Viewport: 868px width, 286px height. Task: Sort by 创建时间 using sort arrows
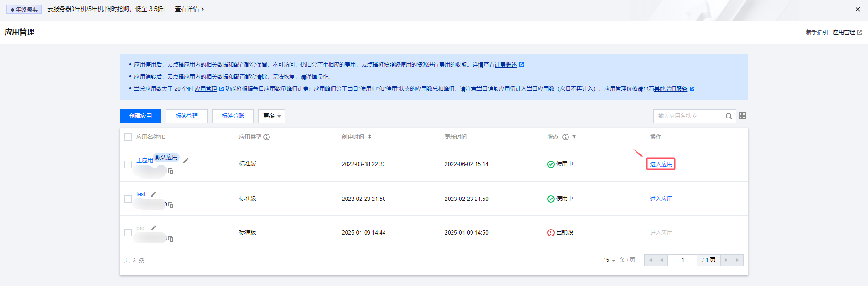[x=370, y=137]
